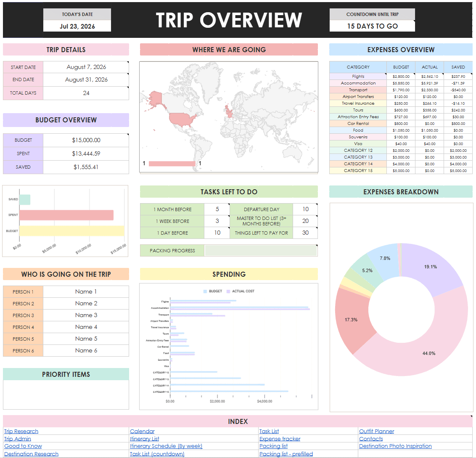This screenshot has height=458, width=476.
Task: Click the empty Priority Items box
Action: [66, 395]
